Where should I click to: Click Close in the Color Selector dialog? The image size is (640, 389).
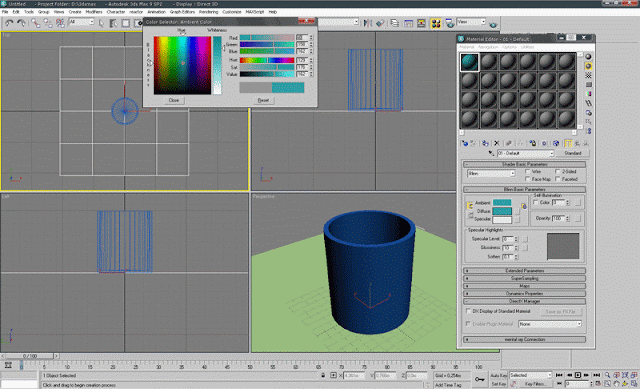(174, 100)
